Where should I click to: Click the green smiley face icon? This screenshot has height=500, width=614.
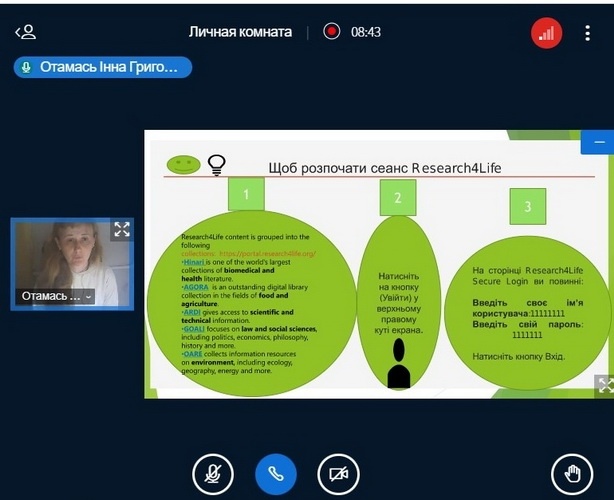coord(183,164)
